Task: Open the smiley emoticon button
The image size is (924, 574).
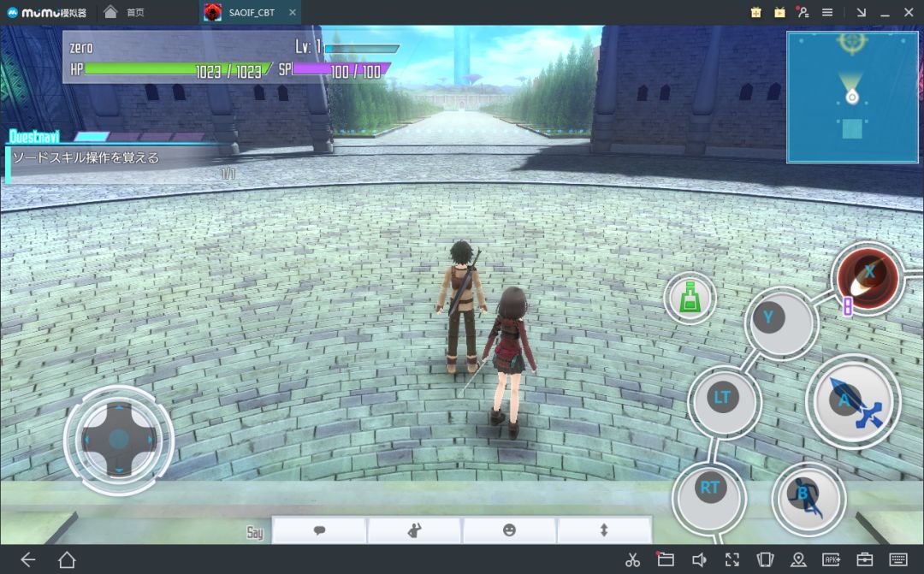Action: (510, 530)
